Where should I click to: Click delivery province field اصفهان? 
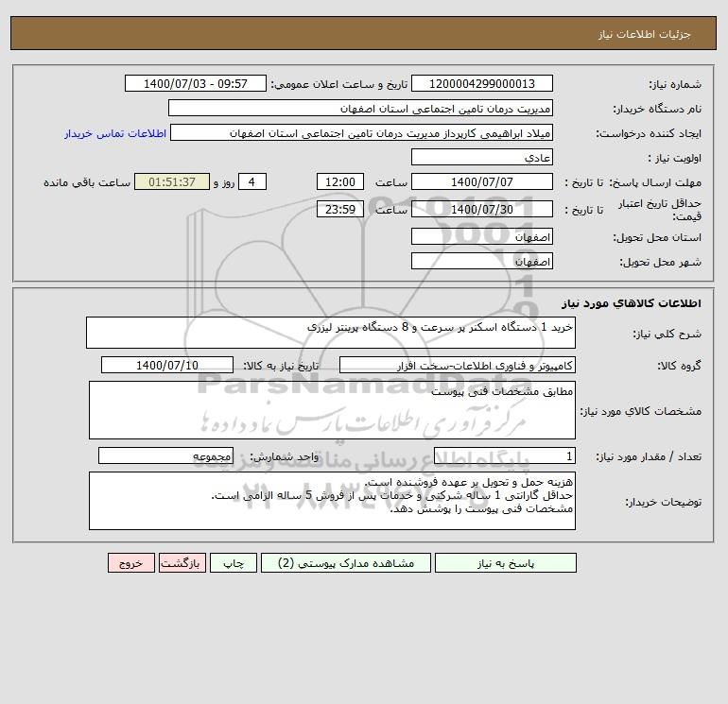[482, 236]
